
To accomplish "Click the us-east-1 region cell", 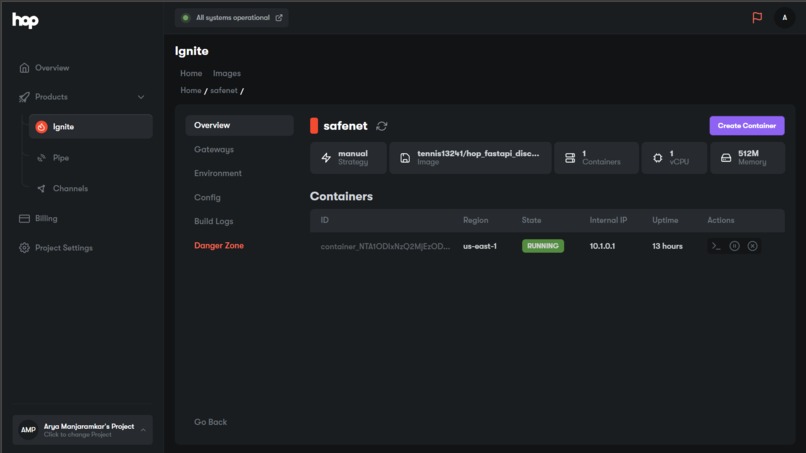I will click(x=480, y=246).
